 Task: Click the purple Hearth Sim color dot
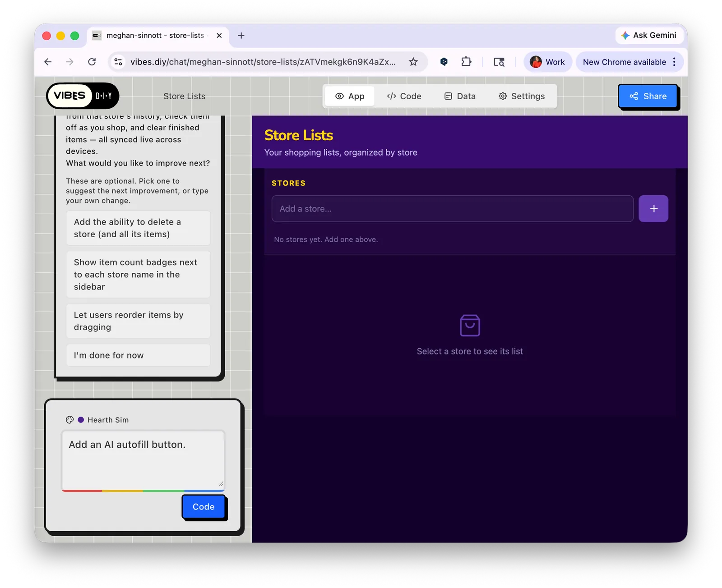click(81, 420)
